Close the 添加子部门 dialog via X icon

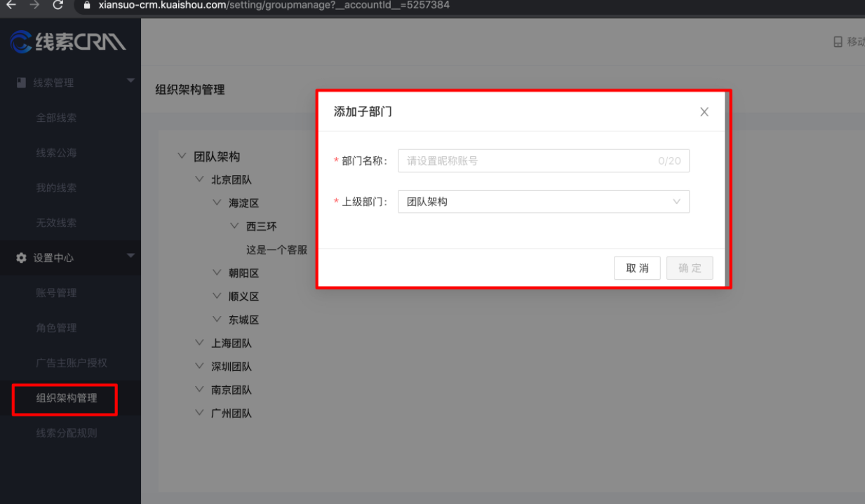(x=704, y=111)
